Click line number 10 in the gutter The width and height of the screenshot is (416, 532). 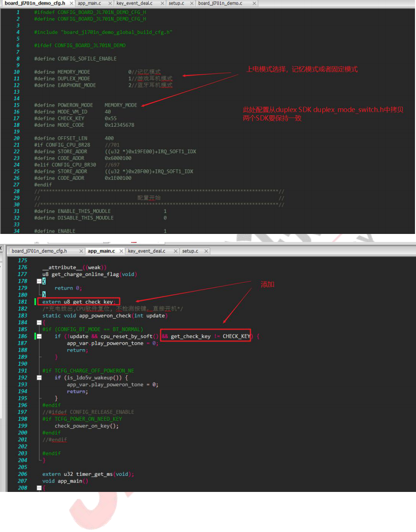click(x=17, y=72)
